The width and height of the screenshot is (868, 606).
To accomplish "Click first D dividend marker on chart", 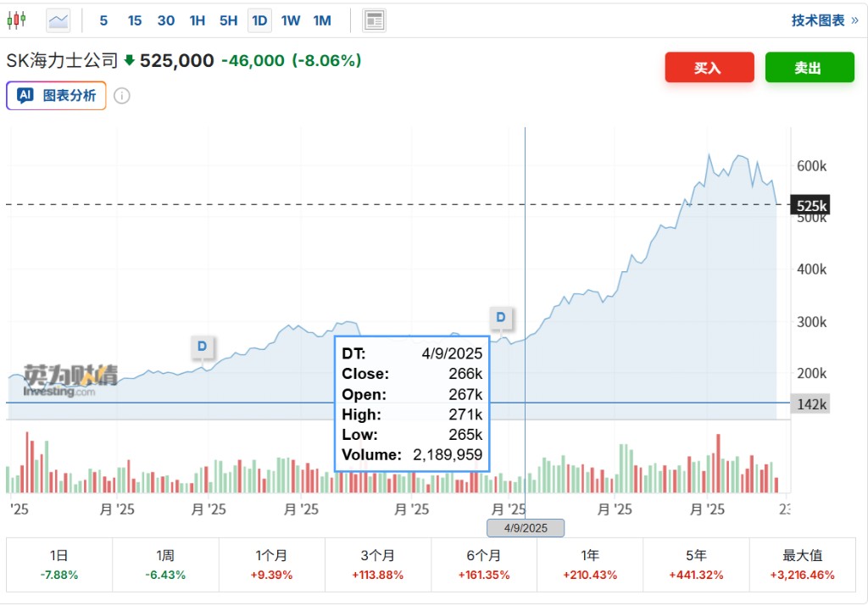I will (x=202, y=346).
